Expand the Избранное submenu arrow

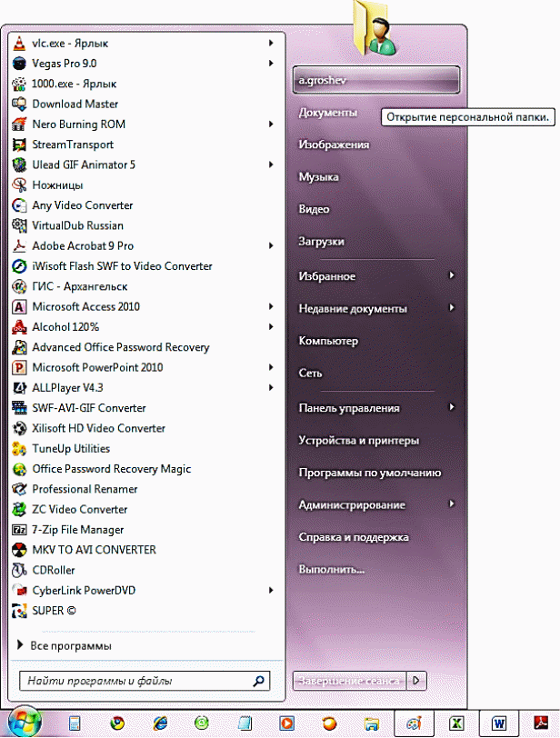452,275
